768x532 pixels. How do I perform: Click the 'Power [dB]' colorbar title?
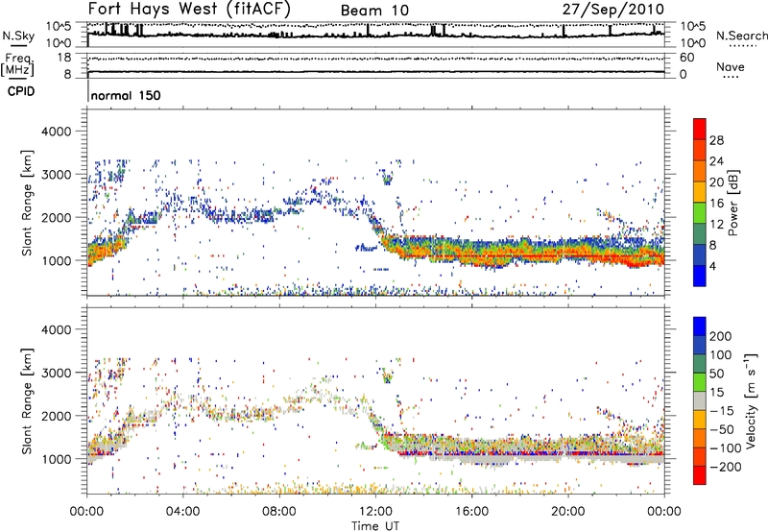(x=733, y=203)
